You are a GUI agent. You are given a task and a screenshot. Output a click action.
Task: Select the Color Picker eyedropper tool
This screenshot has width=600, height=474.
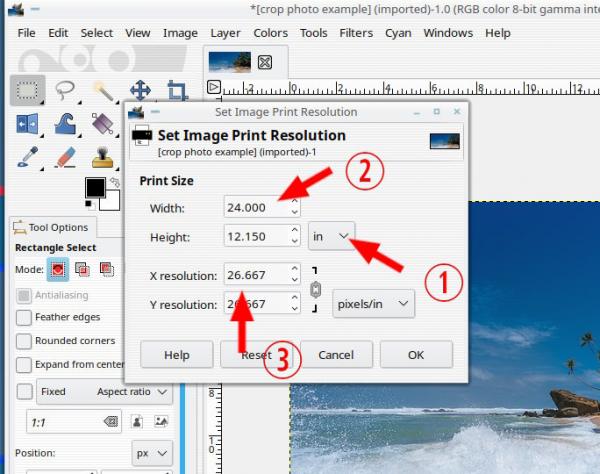pyautogui.click(x=28, y=157)
